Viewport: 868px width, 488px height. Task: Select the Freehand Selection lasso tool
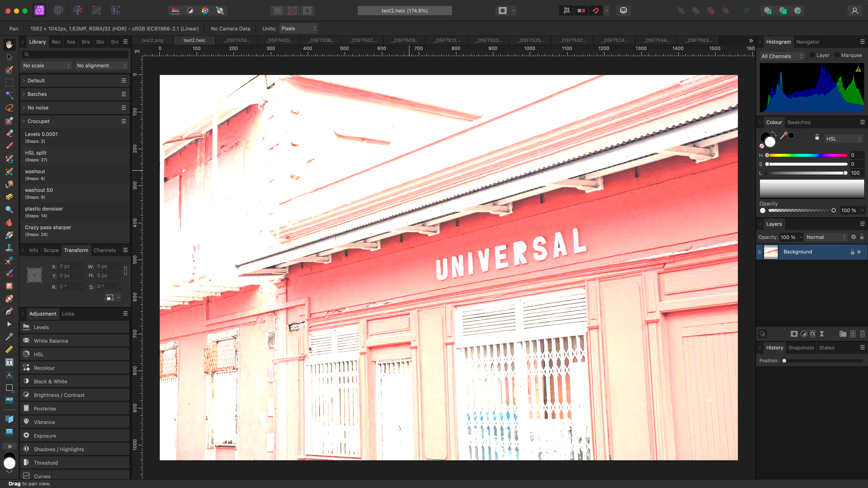pyautogui.click(x=10, y=108)
